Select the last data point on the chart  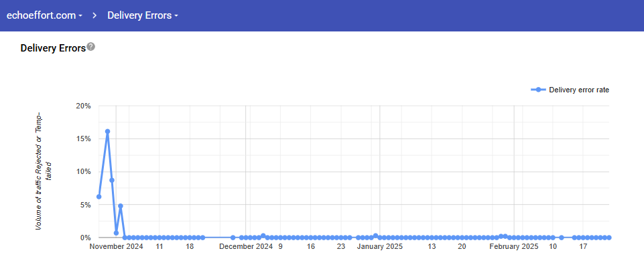pos(609,238)
